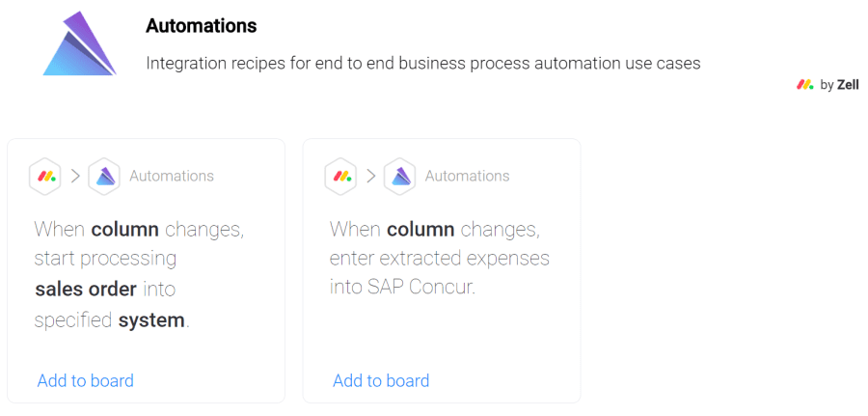Click 'Automations' label in SAP Concur card

[467, 177]
